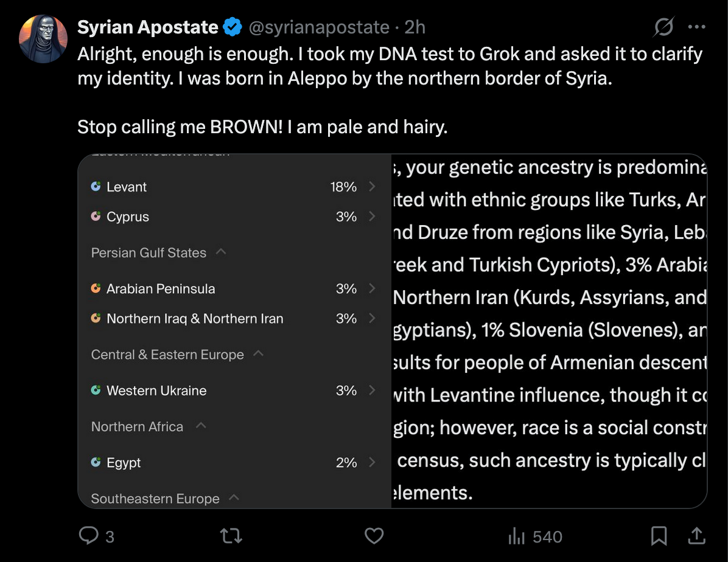This screenshot has width=728, height=562.
Task: Open the Cyprus 3% ancestry row
Action: [231, 217]
